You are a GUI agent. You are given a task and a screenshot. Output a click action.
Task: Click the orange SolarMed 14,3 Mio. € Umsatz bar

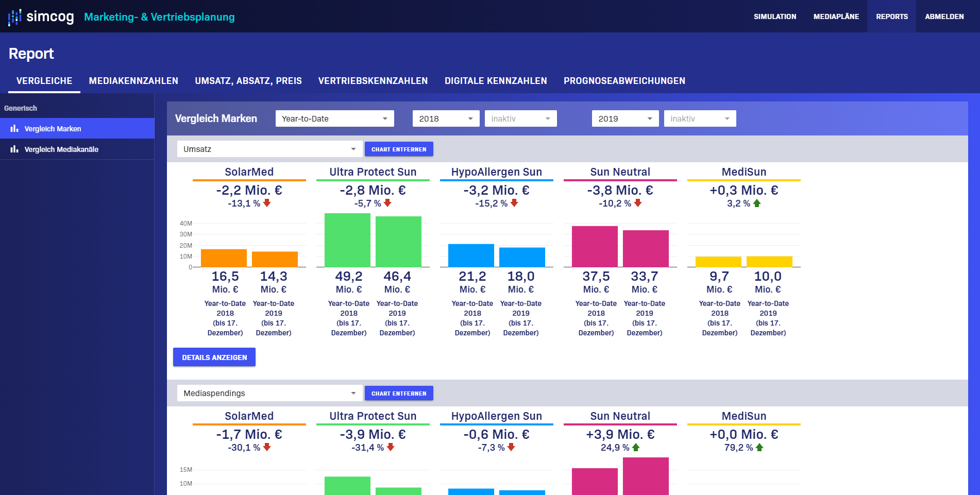(x=275, y=259)
